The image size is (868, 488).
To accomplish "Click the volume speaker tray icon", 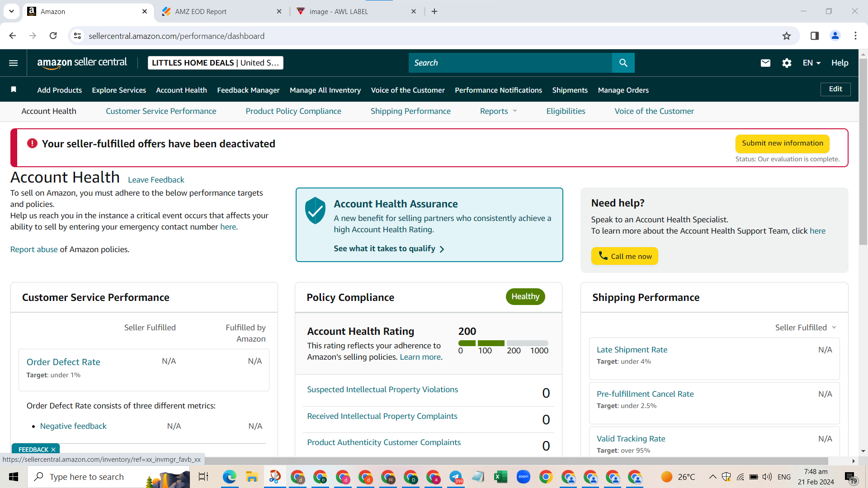I will [x=767, y=477].
